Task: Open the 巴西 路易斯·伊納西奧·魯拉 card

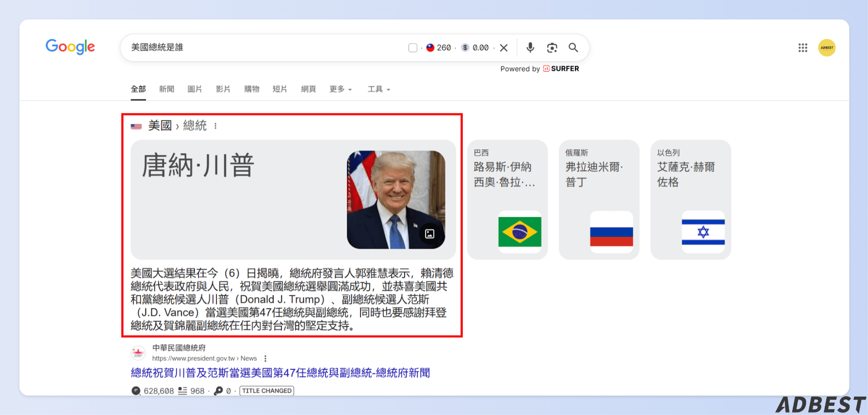Action: [x=508, y=200]
